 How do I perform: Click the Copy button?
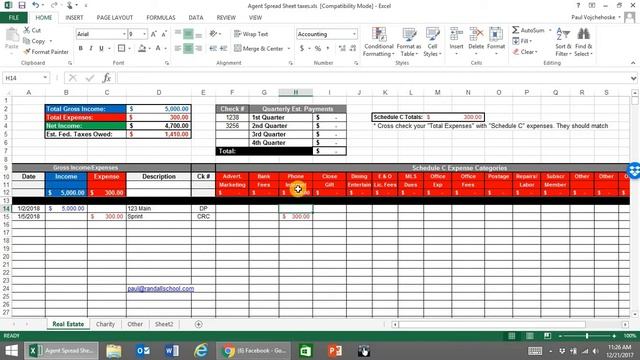point(34,41)
